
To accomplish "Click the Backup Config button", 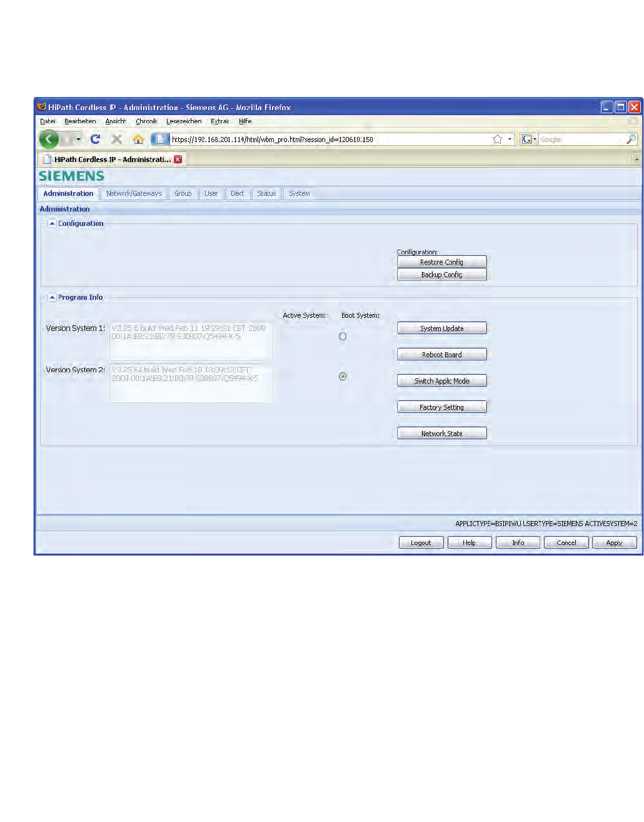I will [x=441, y=275].
